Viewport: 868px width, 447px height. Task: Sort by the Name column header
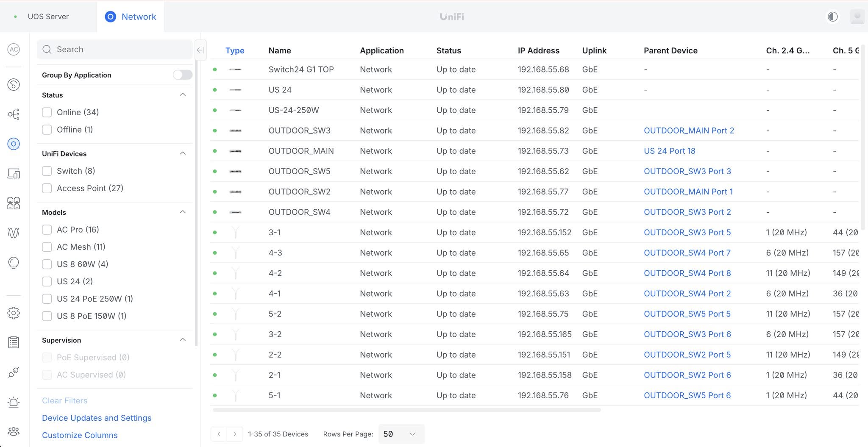click(x=280, y=50)
